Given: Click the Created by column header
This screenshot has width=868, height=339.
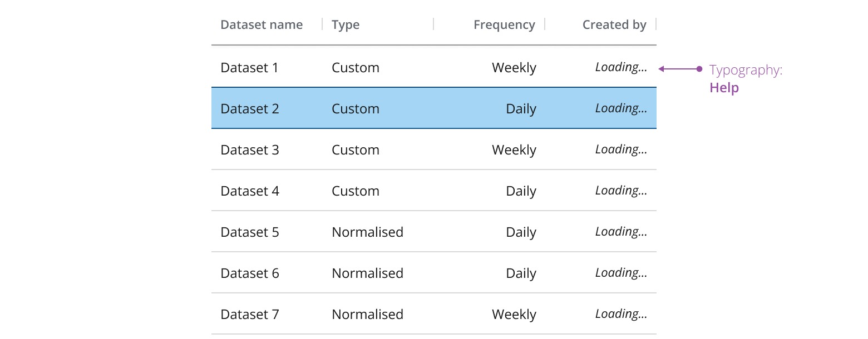Looking at the screenshot, I should (614, 24).
